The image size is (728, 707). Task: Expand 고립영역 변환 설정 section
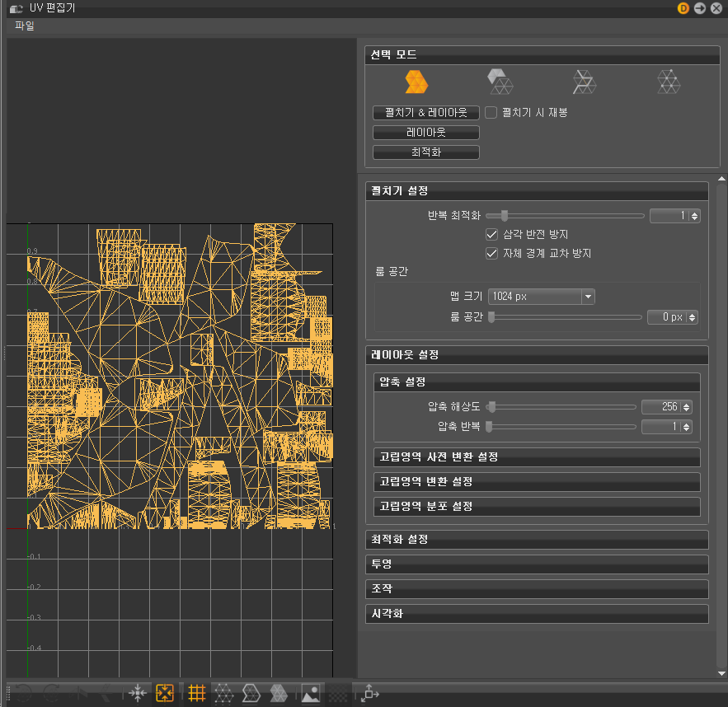pos(537,481)
